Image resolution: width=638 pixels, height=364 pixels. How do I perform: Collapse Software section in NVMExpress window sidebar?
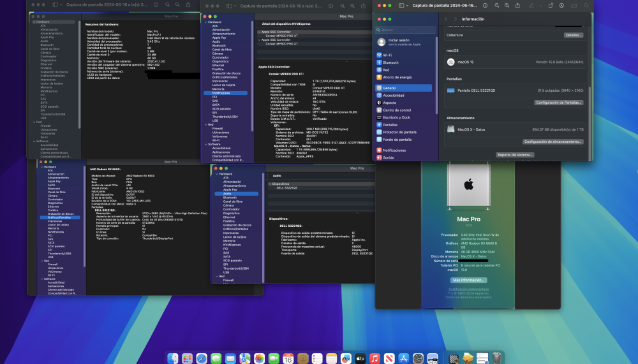(x=206, y=144)
